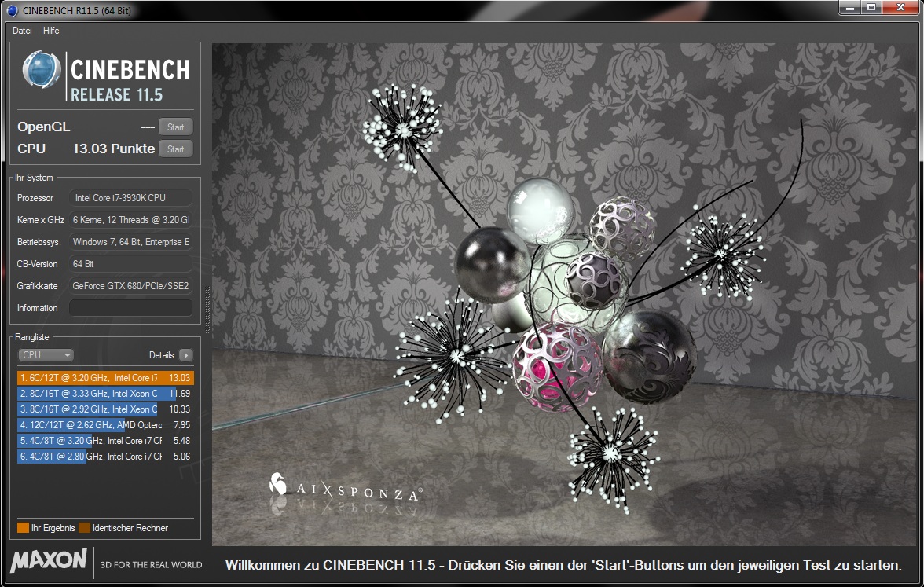The image size is (924, 587).
Task: Click the Grafikkarte GeForce GTX 680 field
Action: (130, 286)
